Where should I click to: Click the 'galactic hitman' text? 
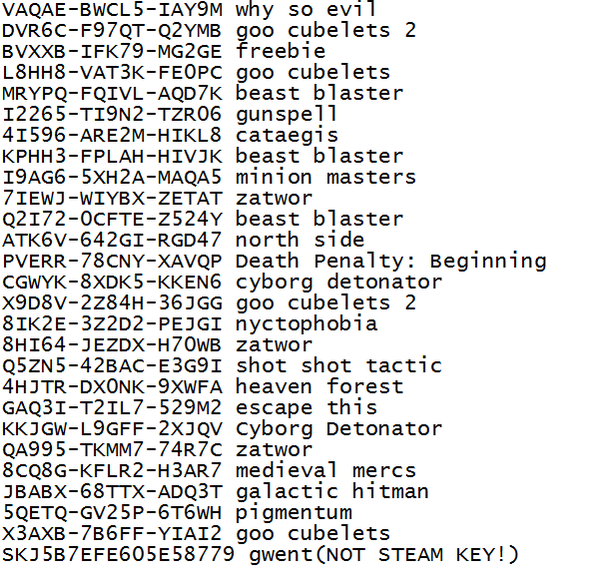[x=332, y=492]
